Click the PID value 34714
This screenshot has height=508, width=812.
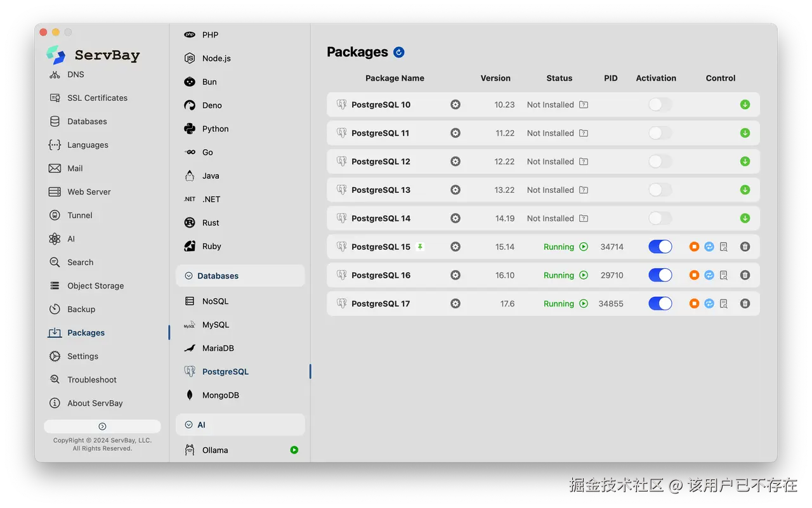(x=612, y=247)
